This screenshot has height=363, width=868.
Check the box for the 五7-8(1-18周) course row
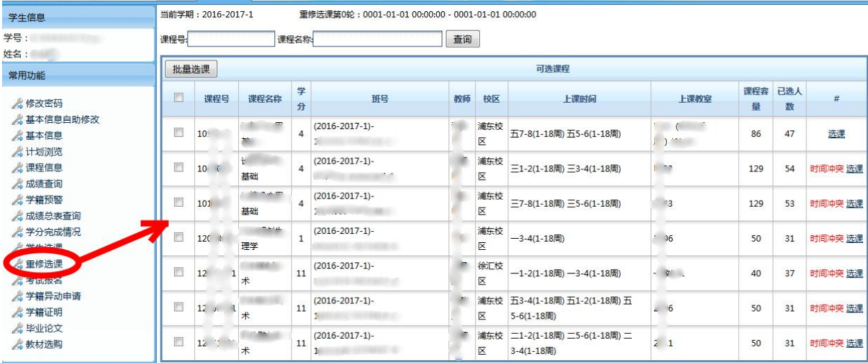click(178, 132)
